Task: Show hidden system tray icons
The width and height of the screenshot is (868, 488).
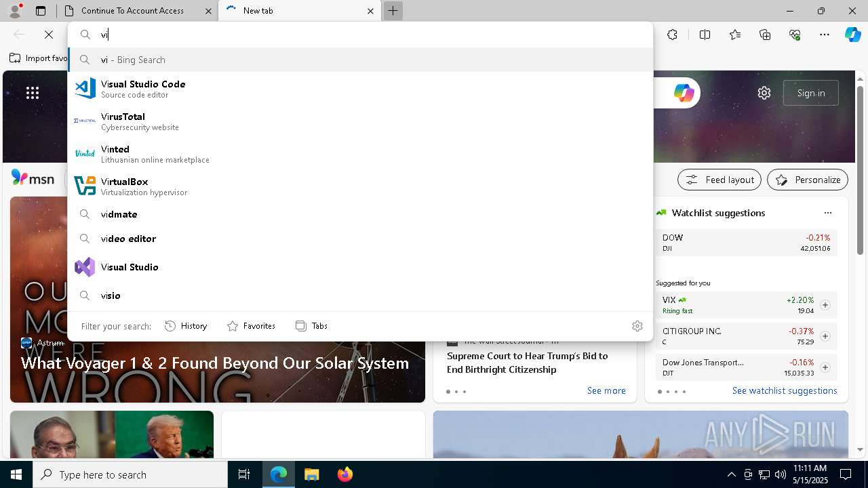Action: point(731,474)
